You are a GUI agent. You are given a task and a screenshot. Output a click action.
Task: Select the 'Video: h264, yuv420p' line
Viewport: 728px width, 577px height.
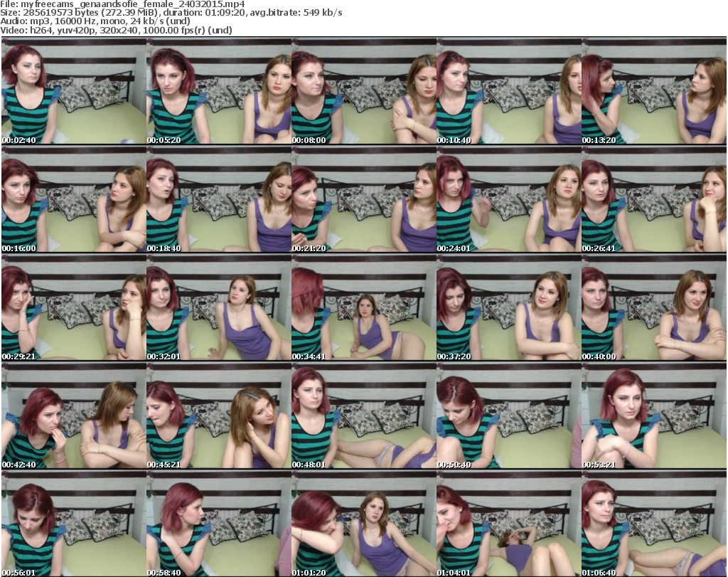pos(116,30)
